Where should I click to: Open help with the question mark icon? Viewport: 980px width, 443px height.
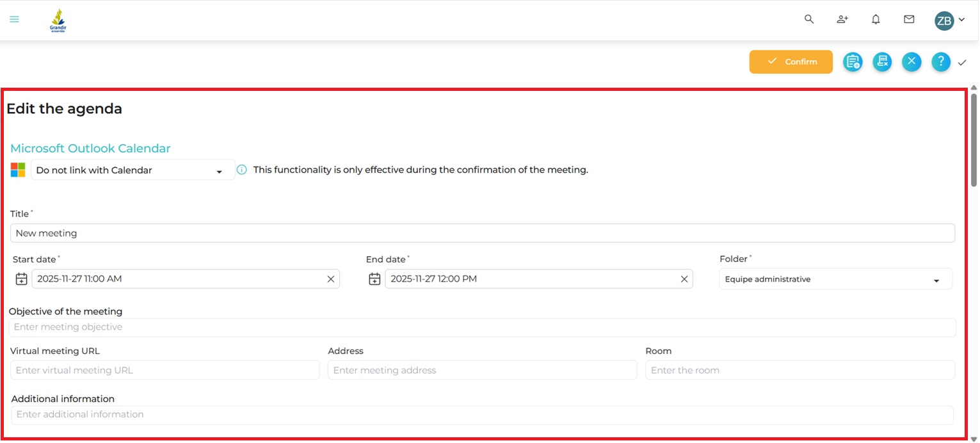pos(940,61)
